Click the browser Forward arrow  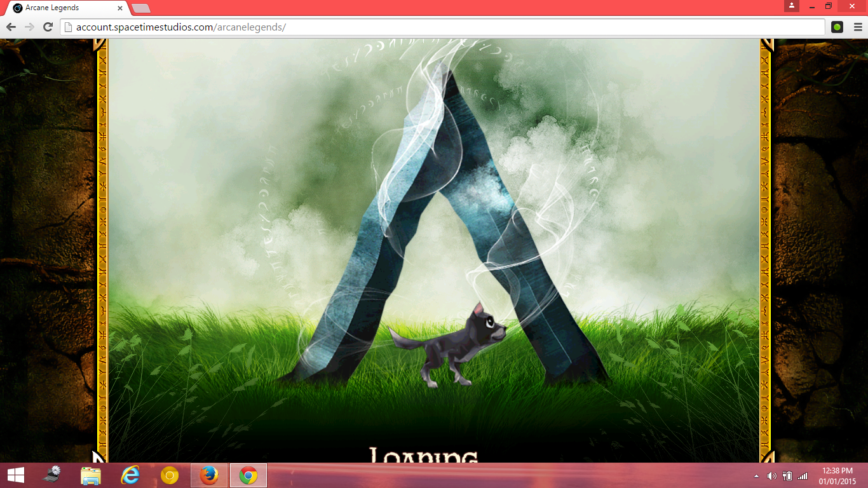click(x=29, y=27)
